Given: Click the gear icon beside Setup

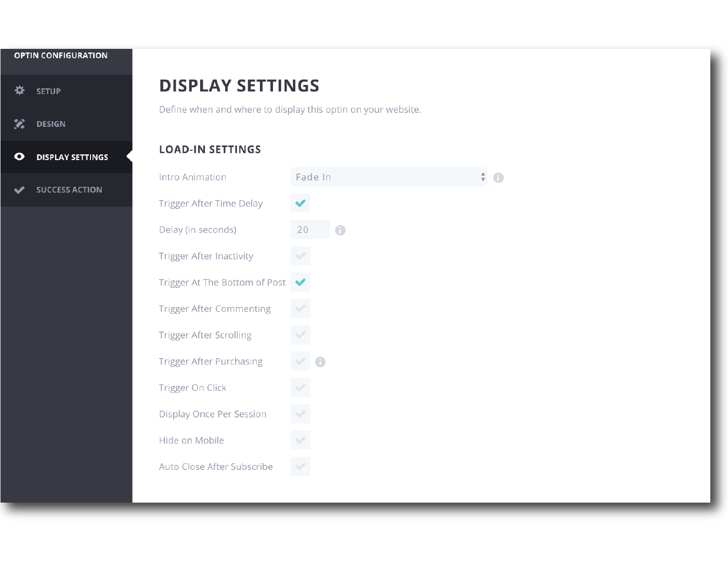Looking at the screenshot, I should pos(20,91).
